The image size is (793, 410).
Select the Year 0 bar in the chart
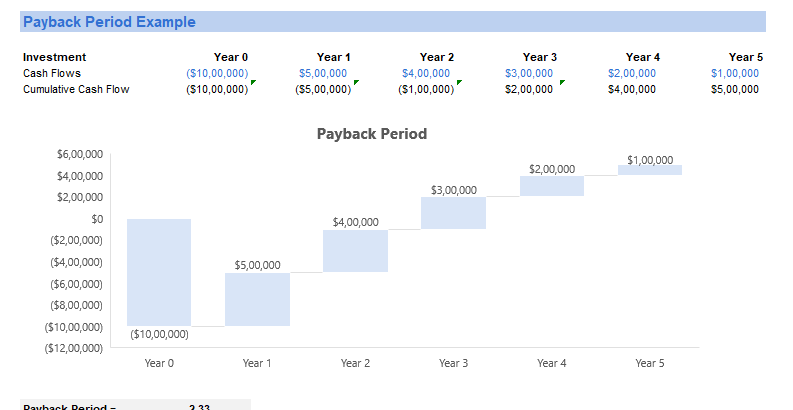pyautogui.click(x=159, y=270)
